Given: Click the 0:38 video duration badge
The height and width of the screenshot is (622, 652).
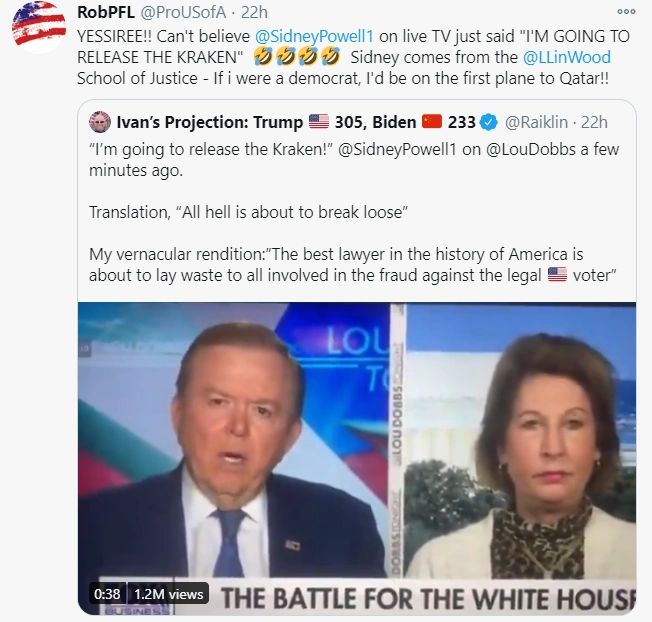Looking at the screenshot, I should pos(107,594).
